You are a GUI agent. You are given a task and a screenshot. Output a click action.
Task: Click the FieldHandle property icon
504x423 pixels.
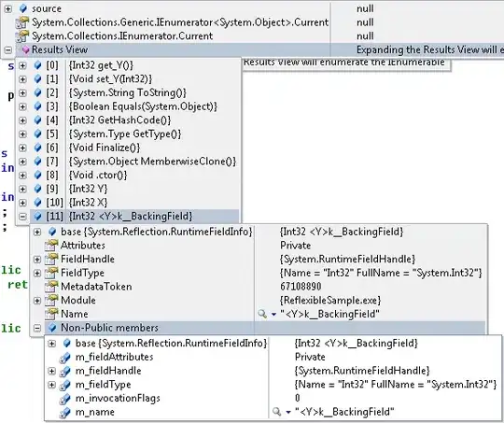tap(51, 260)
